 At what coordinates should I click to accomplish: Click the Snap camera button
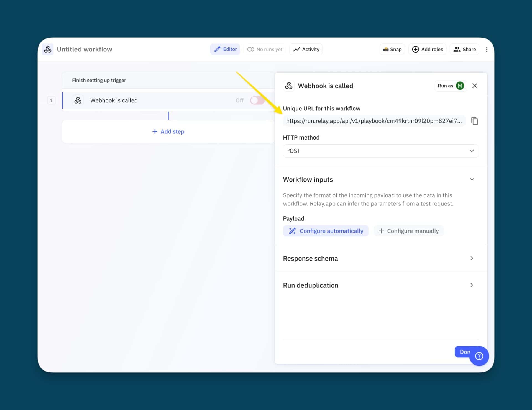(392, 49)
